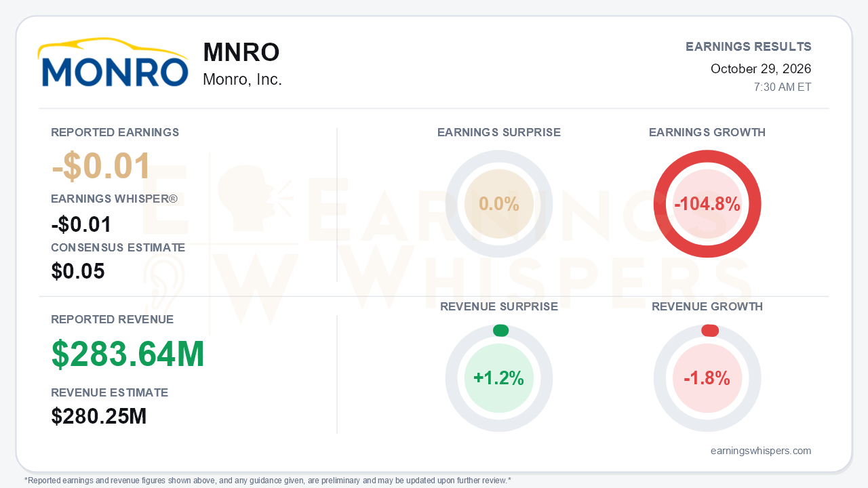Click the red revenue growth gauge marker
This screenshot has width=868, height=488.
(x=710, y=330)
